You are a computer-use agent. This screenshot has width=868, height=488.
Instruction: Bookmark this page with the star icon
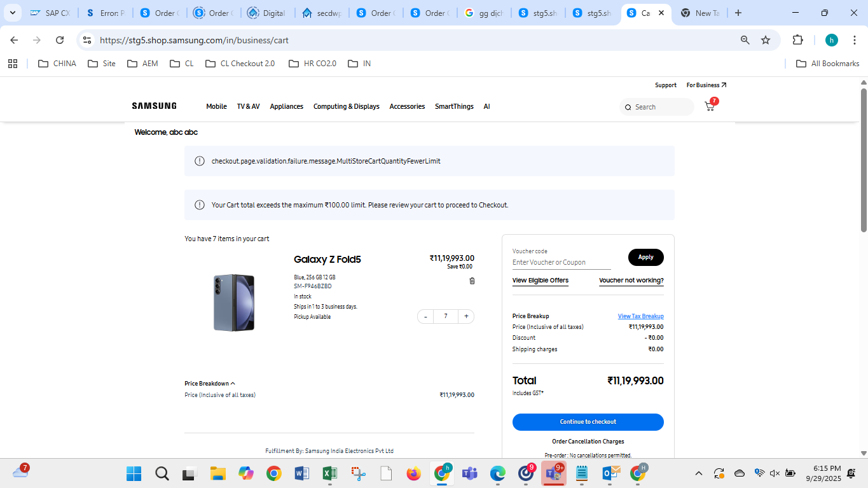(x=766, y=40)
